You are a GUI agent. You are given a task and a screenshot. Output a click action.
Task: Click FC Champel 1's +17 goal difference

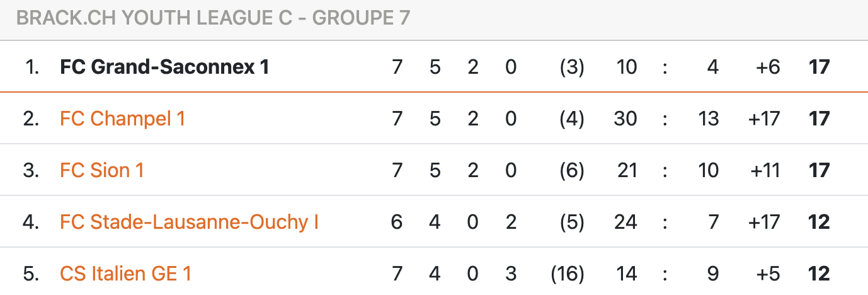pos(764,119)
